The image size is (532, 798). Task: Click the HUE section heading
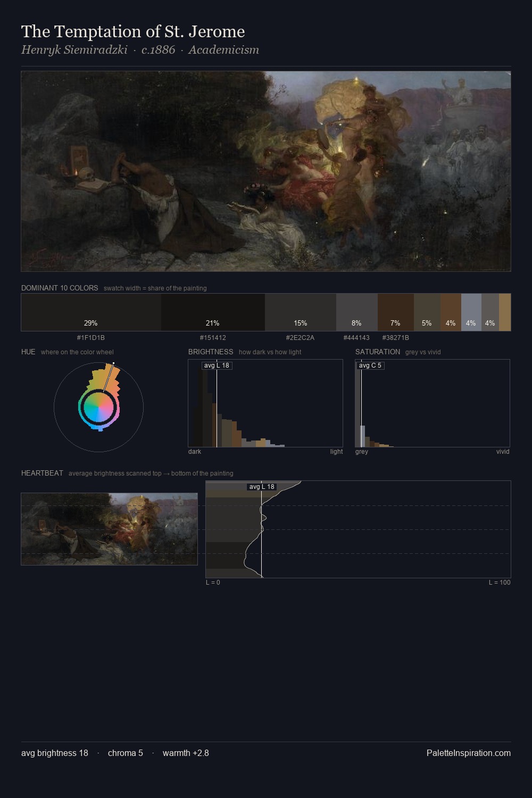pos(28,352)
